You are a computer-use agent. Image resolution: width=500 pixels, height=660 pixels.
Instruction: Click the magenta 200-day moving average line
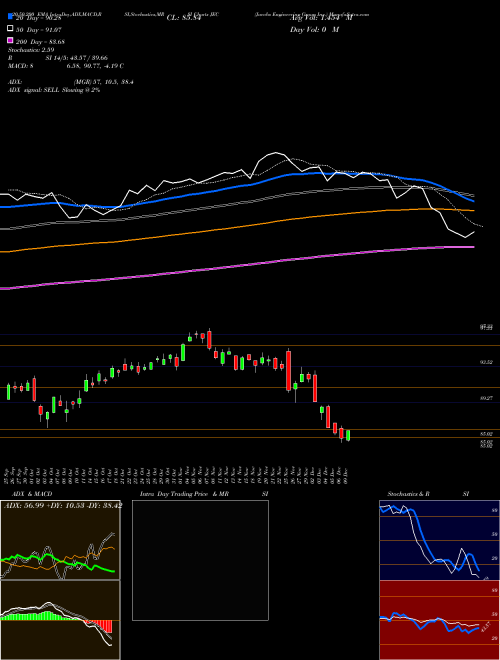(236, 267)
